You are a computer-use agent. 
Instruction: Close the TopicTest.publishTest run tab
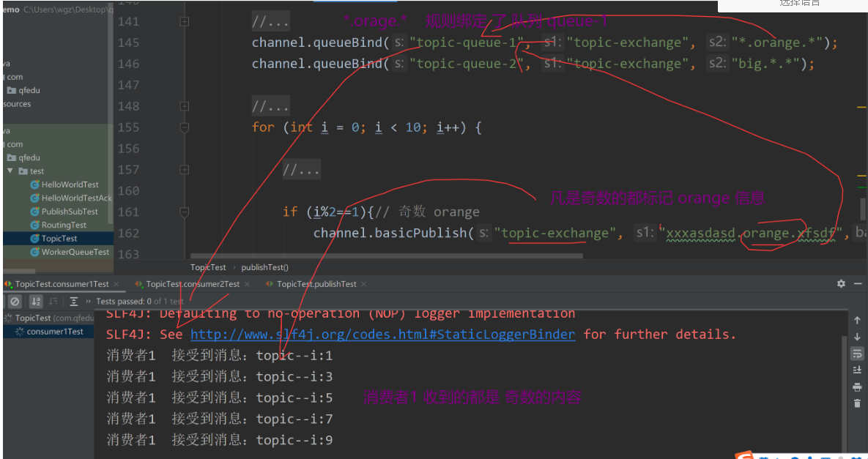tap(364, 284)
